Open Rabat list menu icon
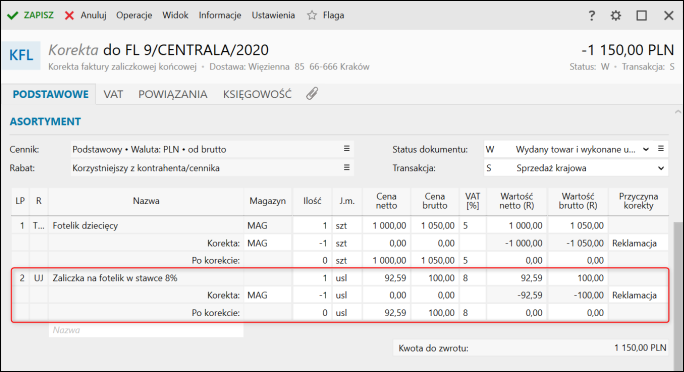Screen dimensions: 684x372 click(x=346, y=167)
